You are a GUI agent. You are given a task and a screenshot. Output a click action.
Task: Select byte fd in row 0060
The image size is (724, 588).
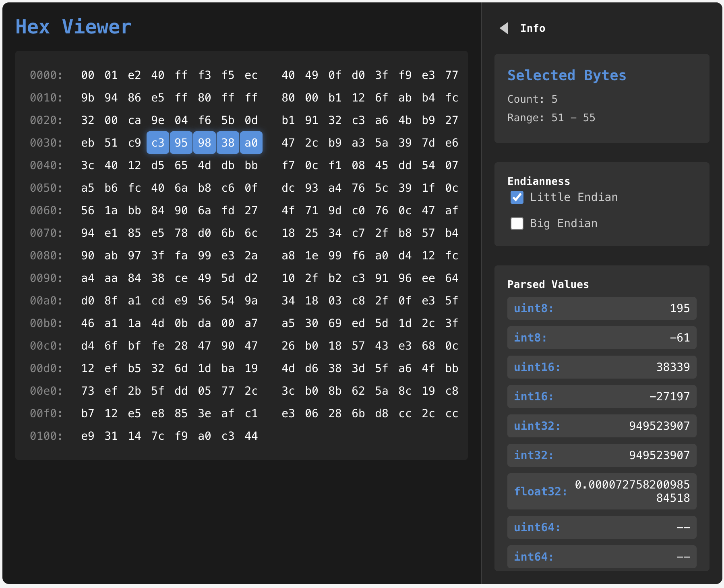[x=228, y=210]
